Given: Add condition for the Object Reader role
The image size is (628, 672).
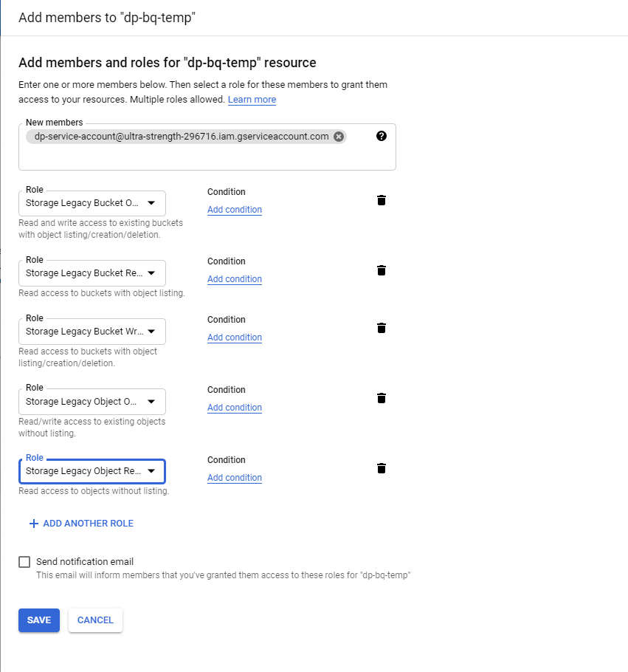Looking at the screenshot, I should click(x=235, y=478).
